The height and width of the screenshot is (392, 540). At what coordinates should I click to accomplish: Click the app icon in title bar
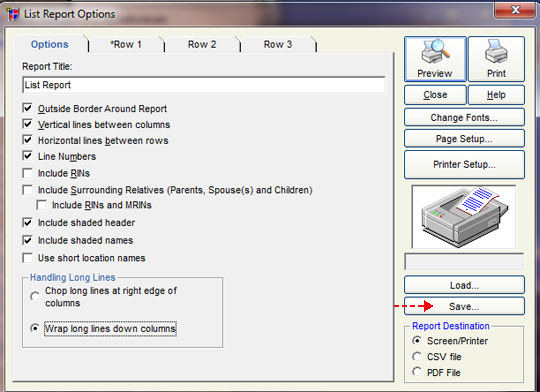pyautogui.click(x=13, y=14)
